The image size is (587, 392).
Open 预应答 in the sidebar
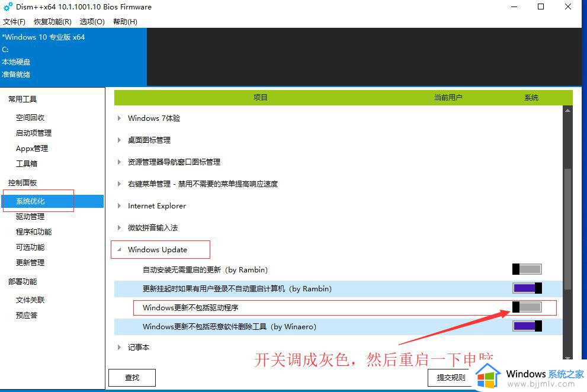[x=27, y=315]
